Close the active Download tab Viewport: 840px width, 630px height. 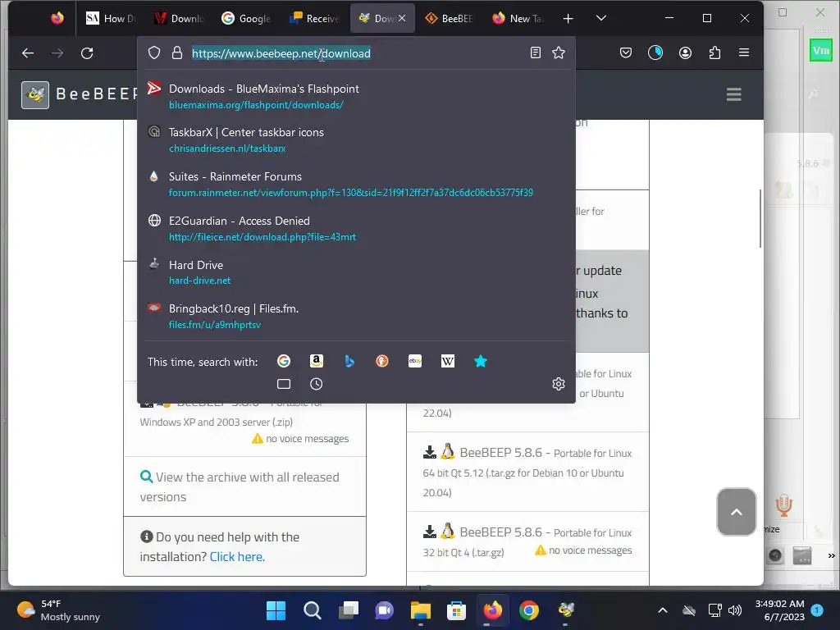coord(402,18)
